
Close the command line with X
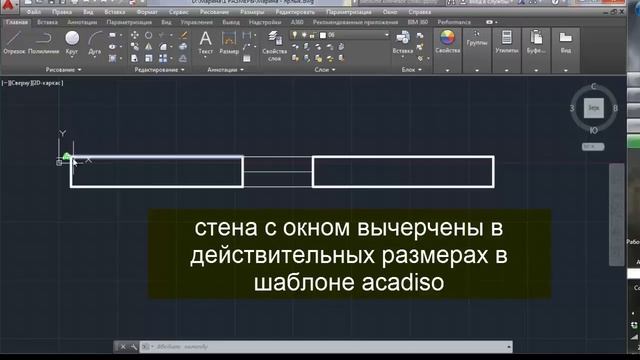123,347
